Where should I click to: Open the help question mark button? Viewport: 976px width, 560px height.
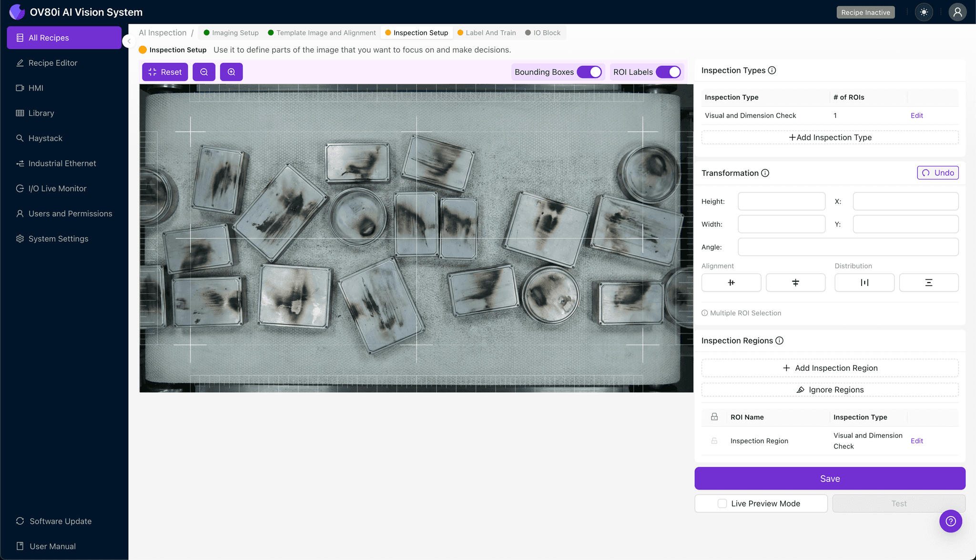pyautogui.click(x=950, y=521)
